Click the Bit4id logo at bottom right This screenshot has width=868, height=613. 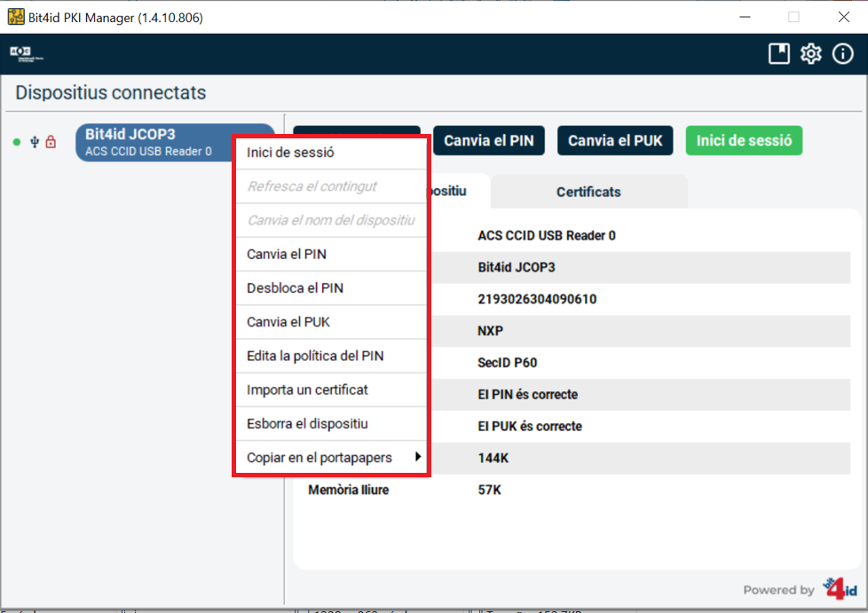(x=840, y=589)
